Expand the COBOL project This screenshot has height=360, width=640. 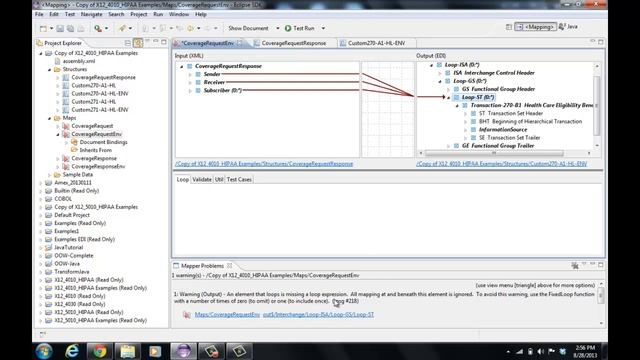41,199
